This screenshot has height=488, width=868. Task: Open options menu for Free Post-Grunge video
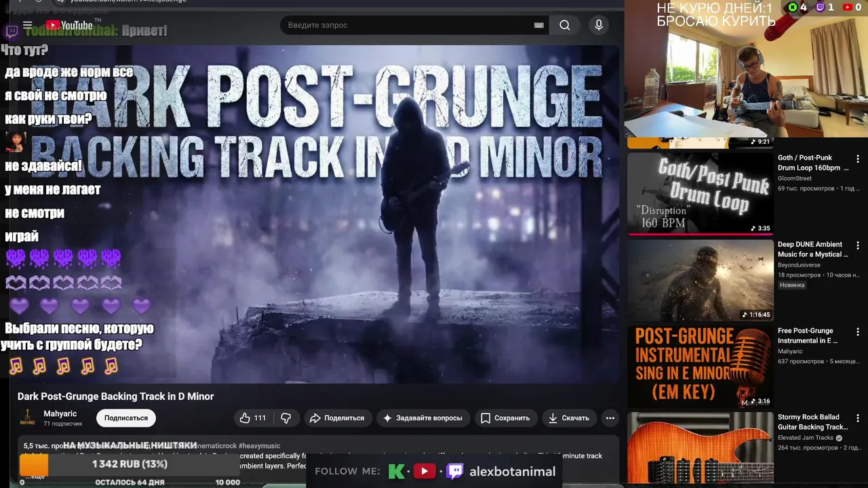click(858, 332)
